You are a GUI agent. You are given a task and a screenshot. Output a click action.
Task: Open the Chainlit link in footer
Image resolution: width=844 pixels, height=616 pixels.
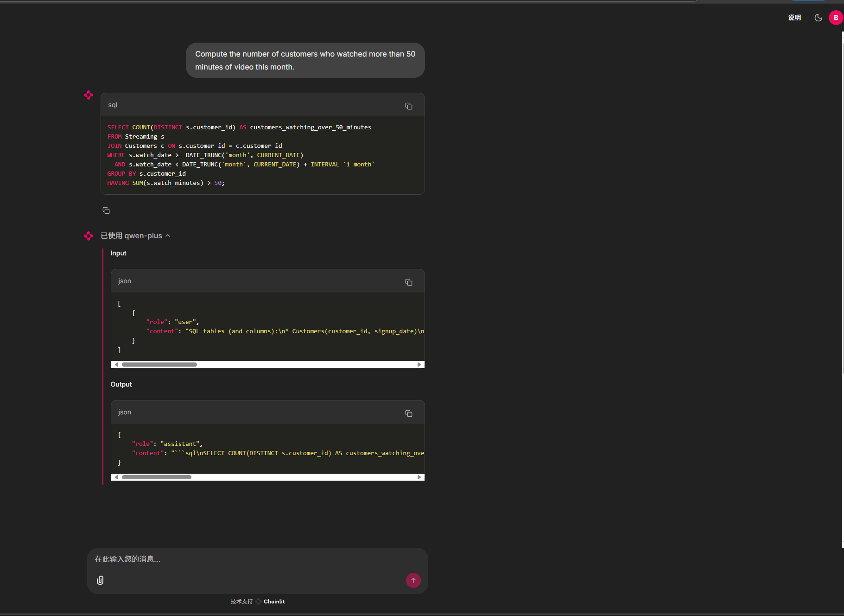[x=274, y=602]
